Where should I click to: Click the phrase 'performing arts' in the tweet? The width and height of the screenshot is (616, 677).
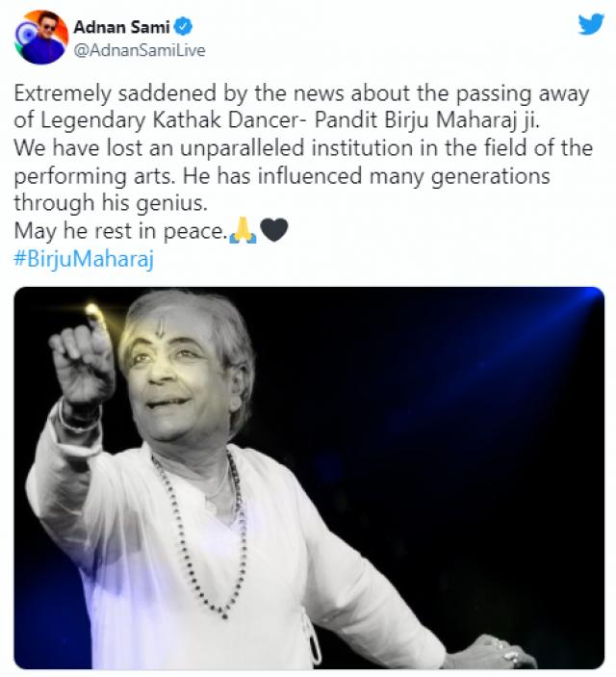click(x=94, y=176)
